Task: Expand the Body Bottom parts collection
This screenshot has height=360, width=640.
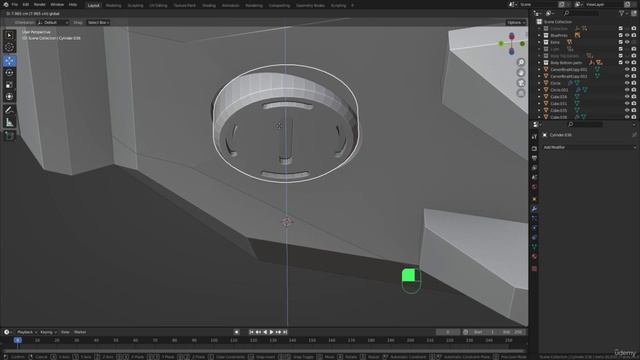Action: (x=540, y=62)
